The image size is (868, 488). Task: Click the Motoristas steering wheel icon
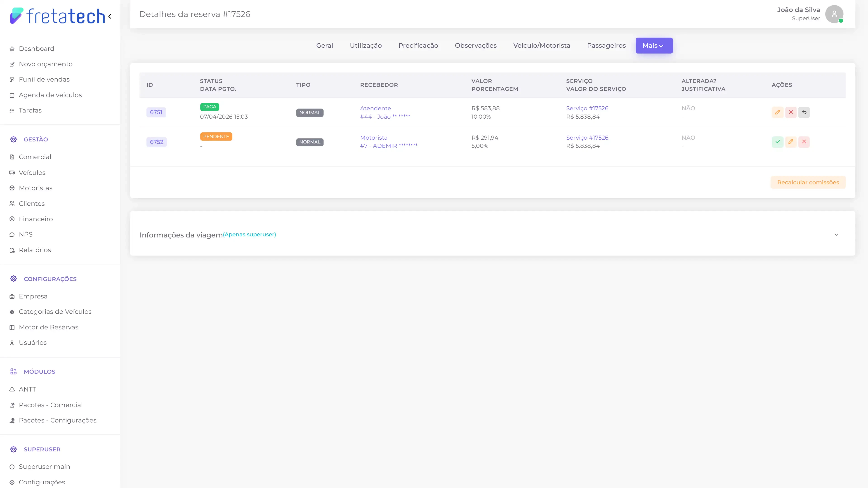[12, 188]
